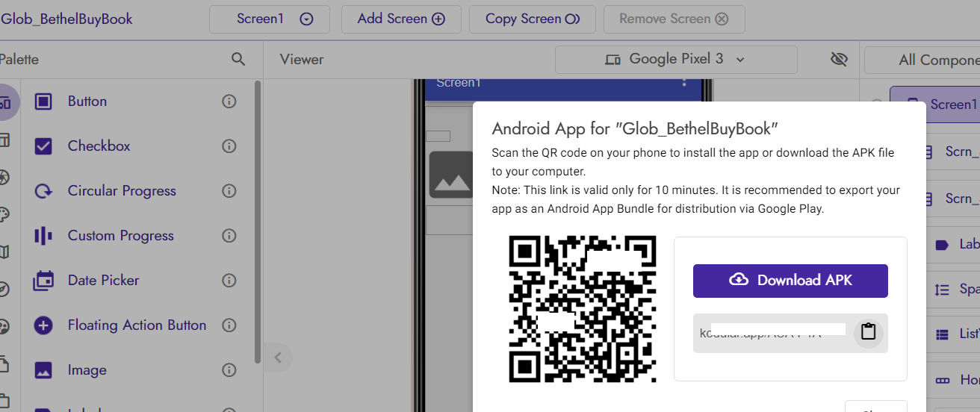Screen dimensions: 980x412
Task: Select the Custom Progress component icon
Action: (x=43, y=236)
